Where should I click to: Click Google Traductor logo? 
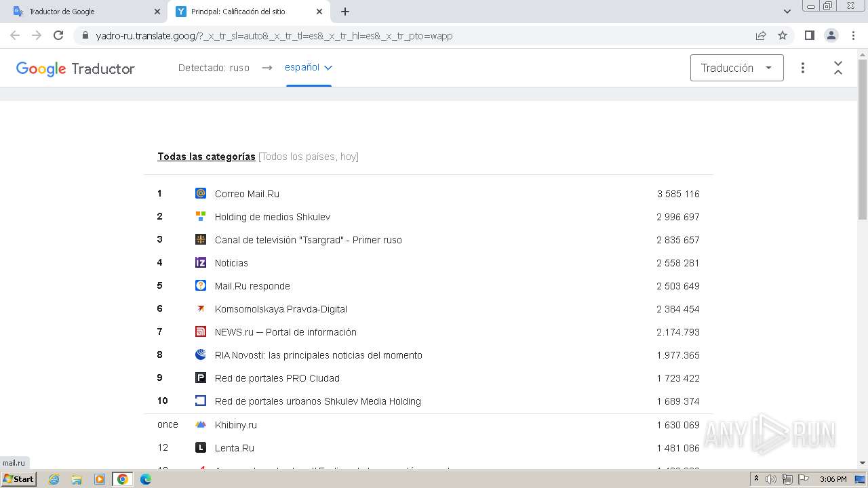[75, 68]
